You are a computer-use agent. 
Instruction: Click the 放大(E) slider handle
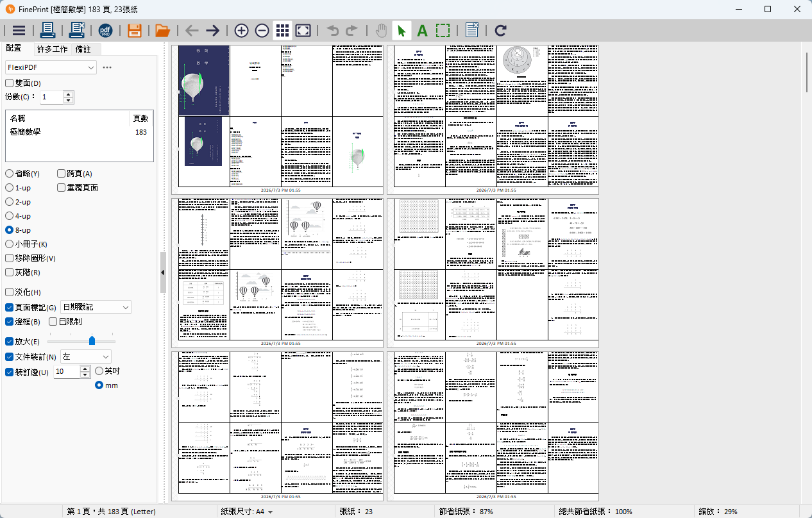tap(92, 340)
